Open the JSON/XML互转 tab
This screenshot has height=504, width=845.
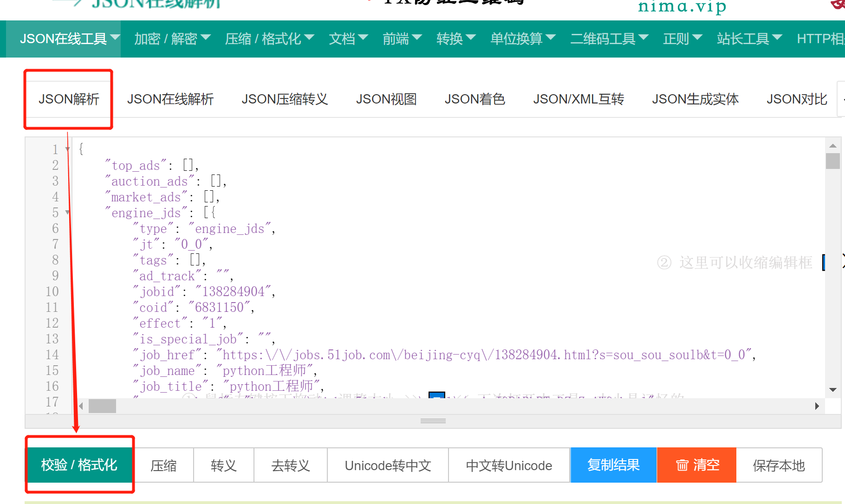pos(578,99)
